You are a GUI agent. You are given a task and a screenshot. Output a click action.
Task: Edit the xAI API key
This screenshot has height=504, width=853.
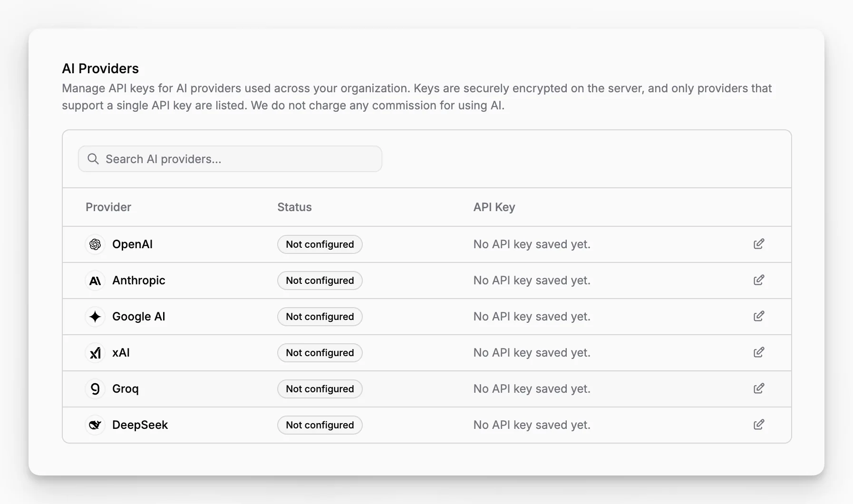[759, 352]
